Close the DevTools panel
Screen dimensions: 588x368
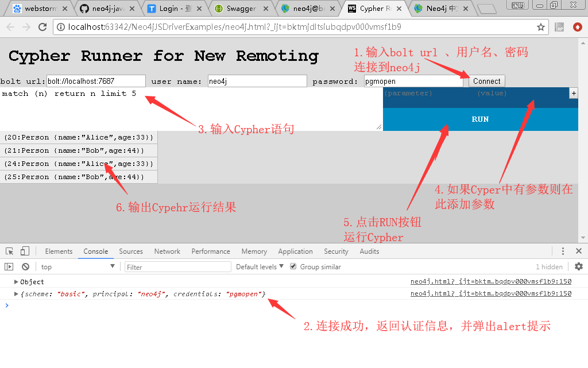(579, 251)
